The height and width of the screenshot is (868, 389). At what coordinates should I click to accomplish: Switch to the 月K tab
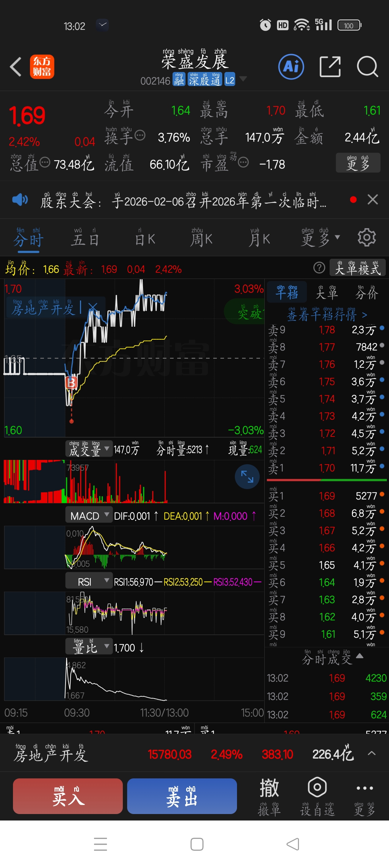pyautogui.click(x=259, y=238)
